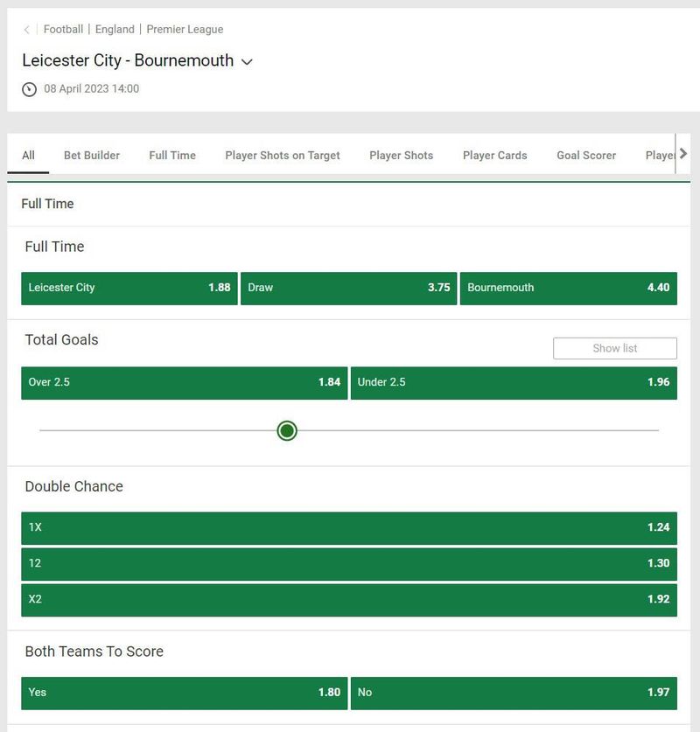
Task: Select the All tab
Action: click(28, 156)
